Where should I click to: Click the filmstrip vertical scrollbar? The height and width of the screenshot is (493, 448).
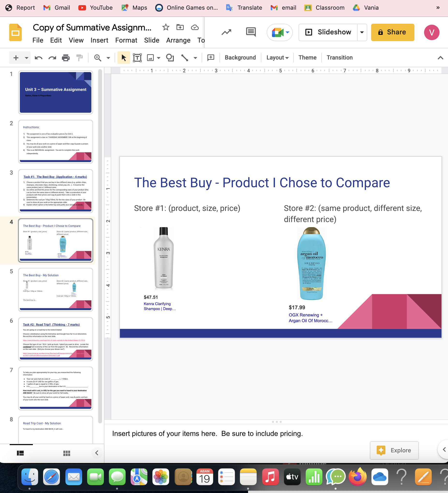point(100,246)
